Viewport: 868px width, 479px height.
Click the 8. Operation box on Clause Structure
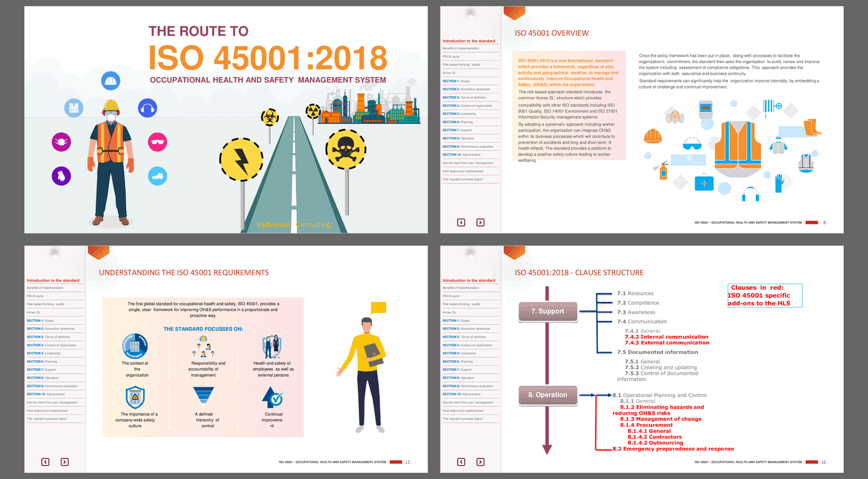pos(547,395)
